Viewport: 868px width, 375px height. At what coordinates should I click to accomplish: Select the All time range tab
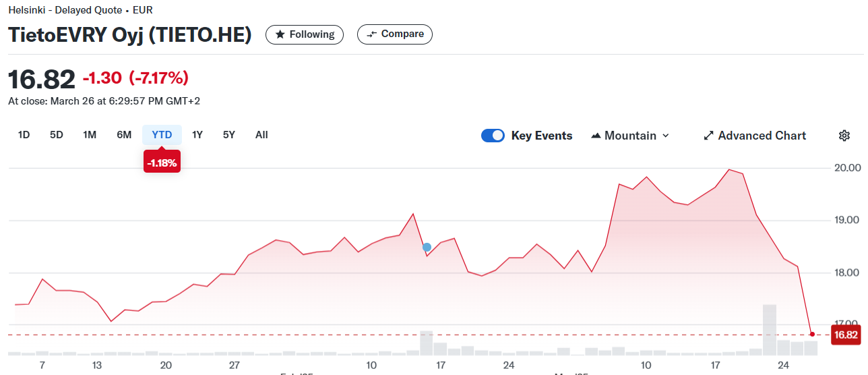pyautogui.click(x=261, y=135)
